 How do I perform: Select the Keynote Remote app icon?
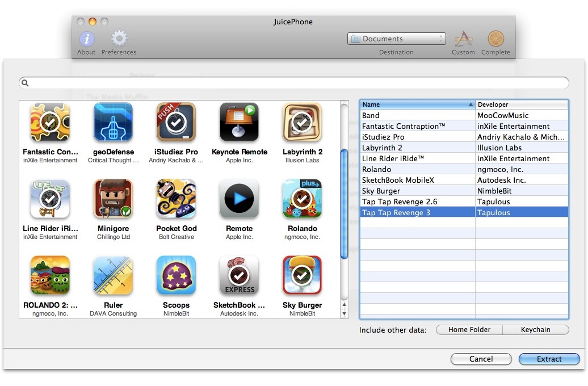[240, 122]
